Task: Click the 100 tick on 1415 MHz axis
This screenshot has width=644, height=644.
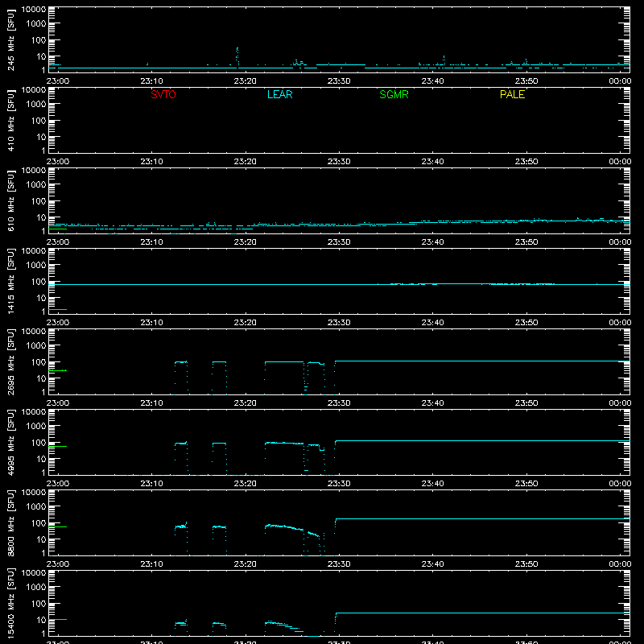Action: pos(39,281)
